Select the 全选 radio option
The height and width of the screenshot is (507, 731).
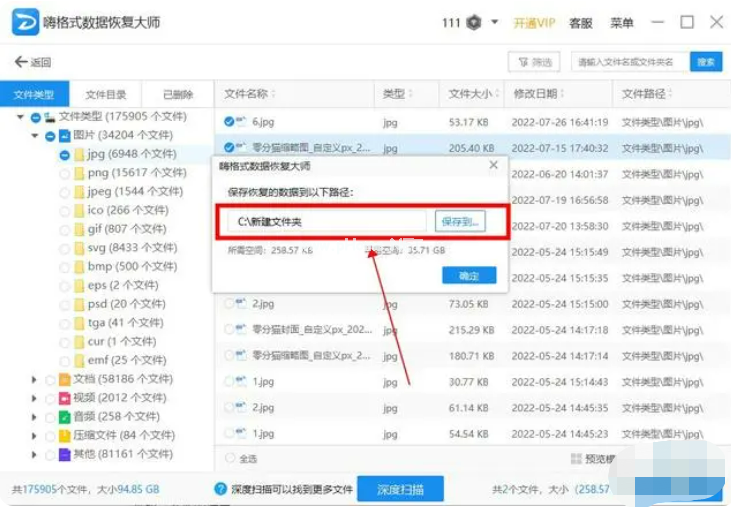pos(229,459)
